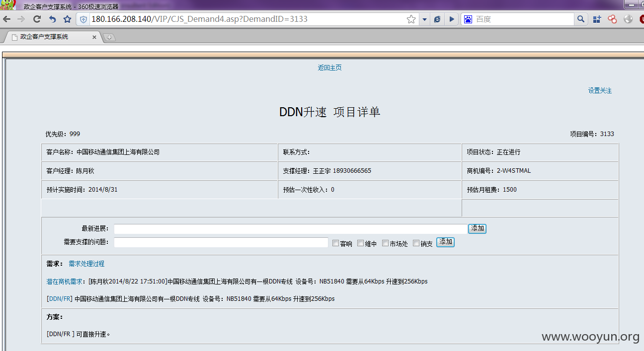Viewport: 644px width, 351px height.
Task: Click the 最新进展 text input field
Action: 291,229
